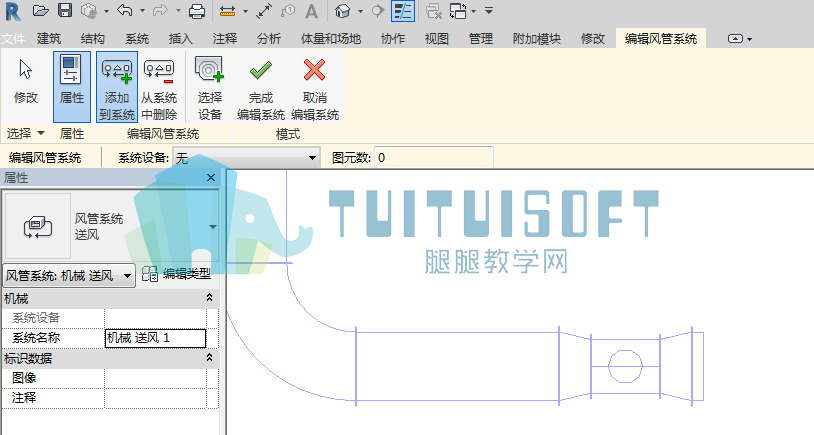Undo the last action
The image size is (814, 435).
pos(125,10)
